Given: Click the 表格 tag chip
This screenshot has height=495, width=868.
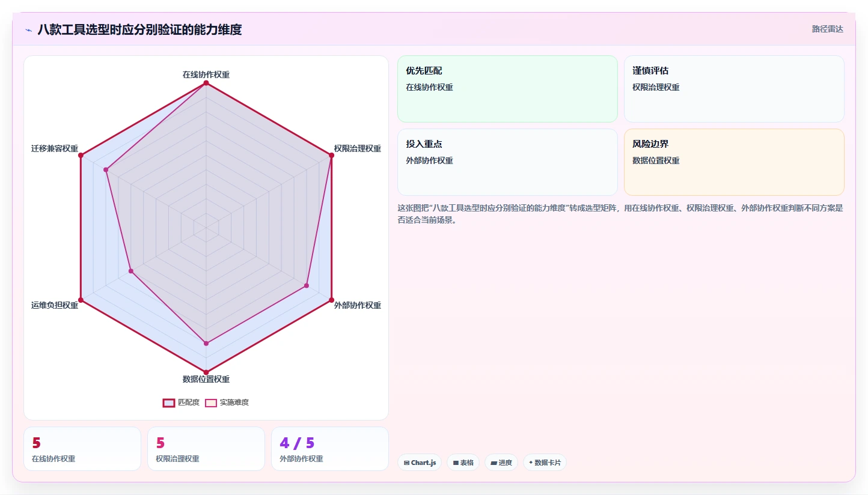Looking at the screenshot, I should click(x=463, y=463).
